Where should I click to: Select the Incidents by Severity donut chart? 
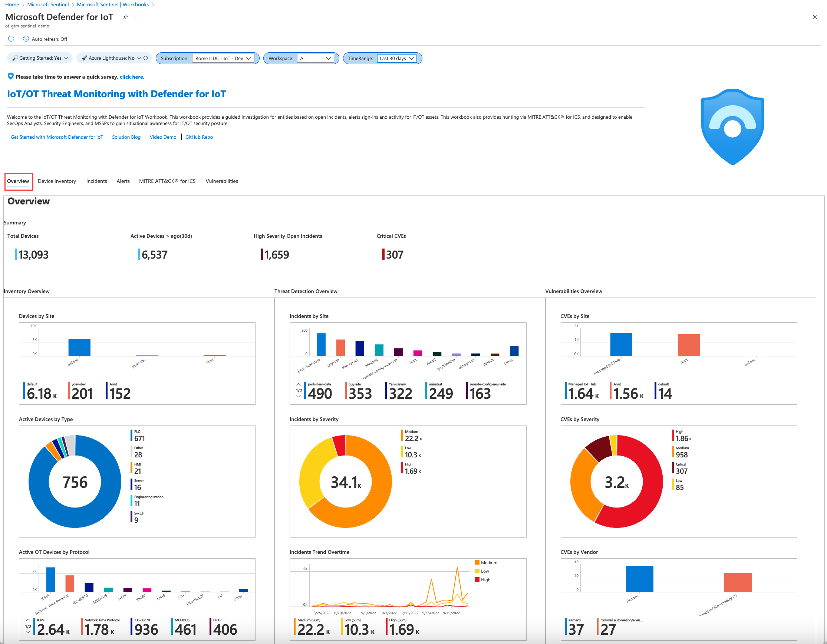[345, 482]
